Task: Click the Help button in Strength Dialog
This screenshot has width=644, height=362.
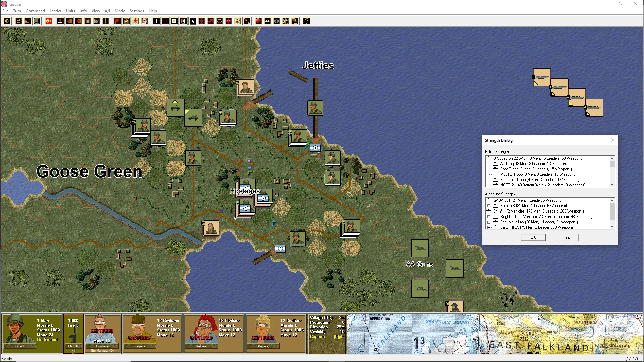Action: pyautogui.click(x=566, y=237)
